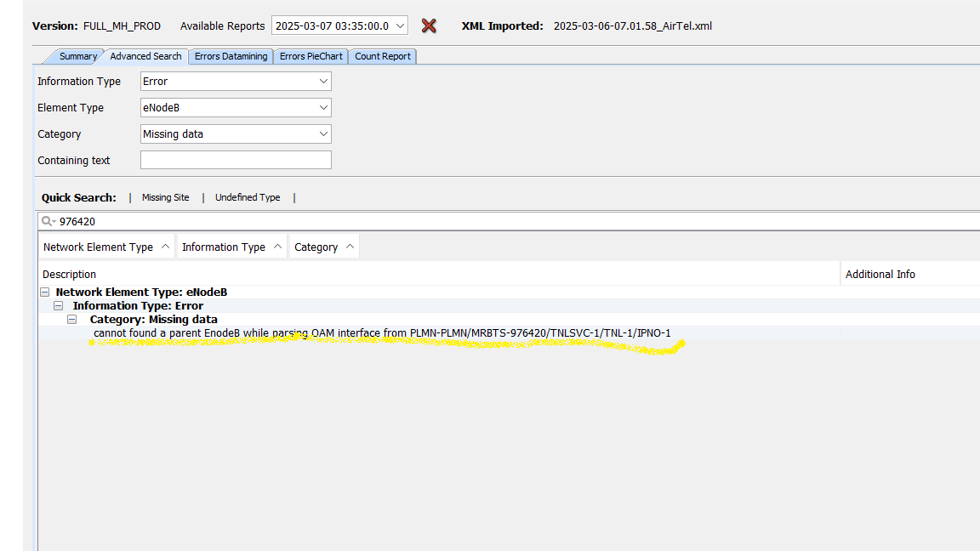The height and width of the screenshot is (551, 980).
Task: Click the Missing Site quick search link
Action: click(x=165, y=197)
